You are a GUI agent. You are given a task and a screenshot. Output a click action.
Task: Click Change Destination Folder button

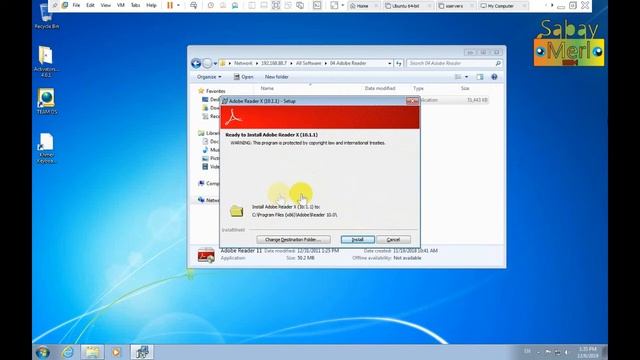293,240
